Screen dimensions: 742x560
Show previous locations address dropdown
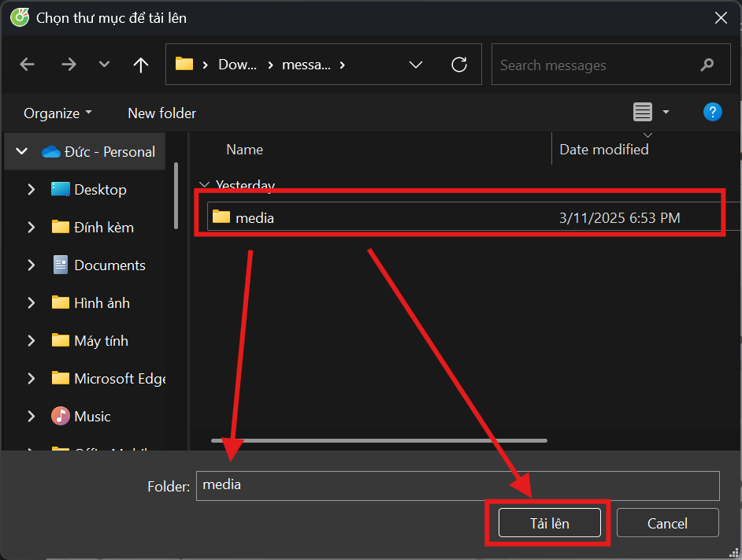click(x=415, y=65)
